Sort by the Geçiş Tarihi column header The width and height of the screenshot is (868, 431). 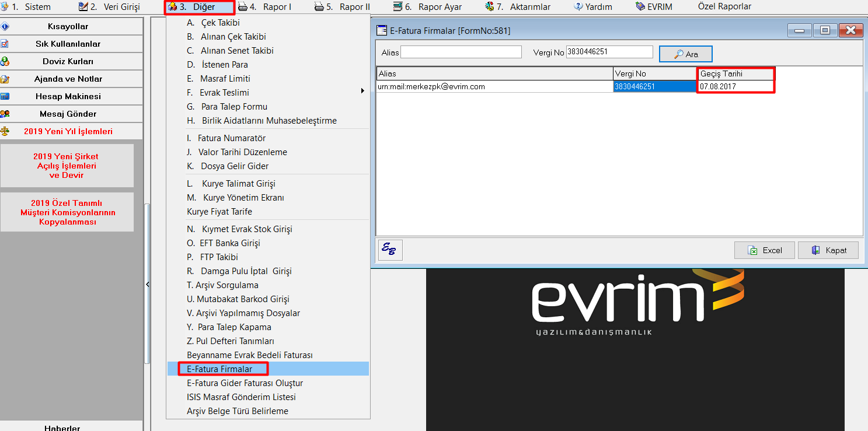pos(735,74)
